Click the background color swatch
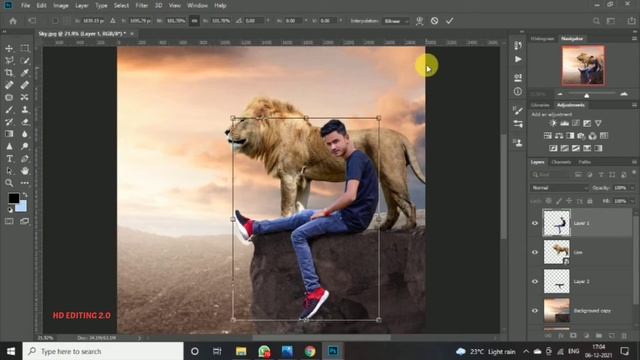The width and height of the screenshot is (640, 360). [x=22, y=207]
